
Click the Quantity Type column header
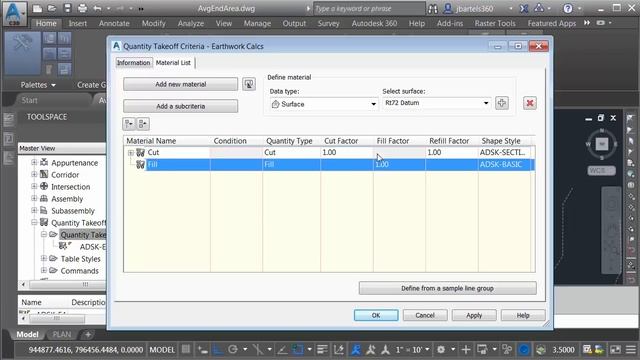[x=289, y=141]
